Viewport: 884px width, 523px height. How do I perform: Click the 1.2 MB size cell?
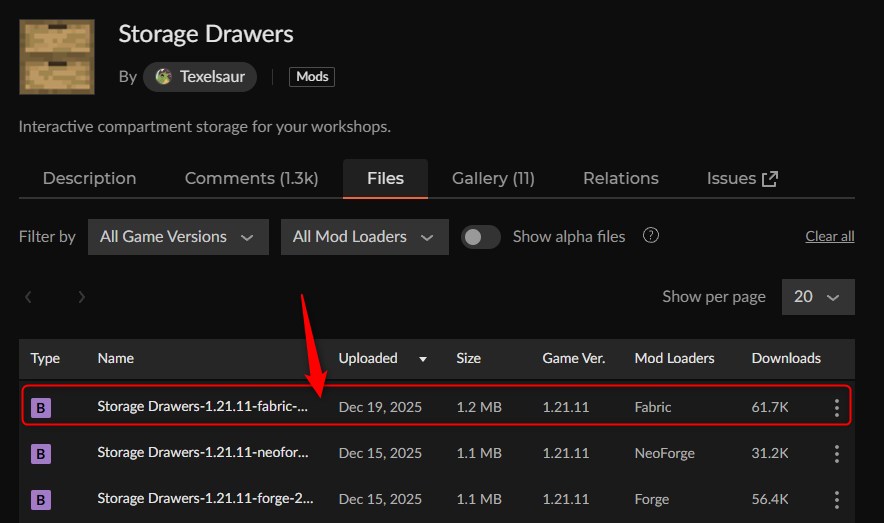pyautogui.click(x=479, y=407)
